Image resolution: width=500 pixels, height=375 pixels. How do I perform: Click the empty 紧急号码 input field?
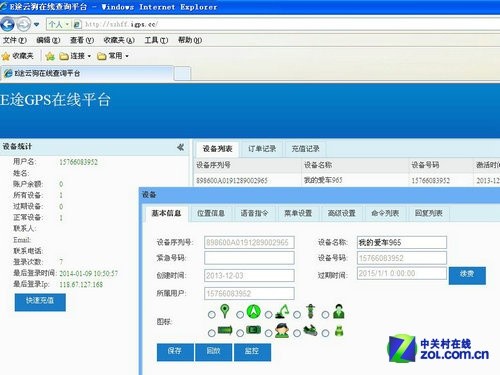coord(249,258)
